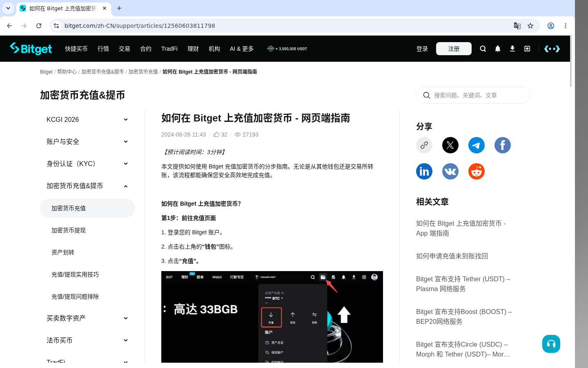Open 如何申请充值未到账找回 article
The image size is (588, 368).
(452, 256)
